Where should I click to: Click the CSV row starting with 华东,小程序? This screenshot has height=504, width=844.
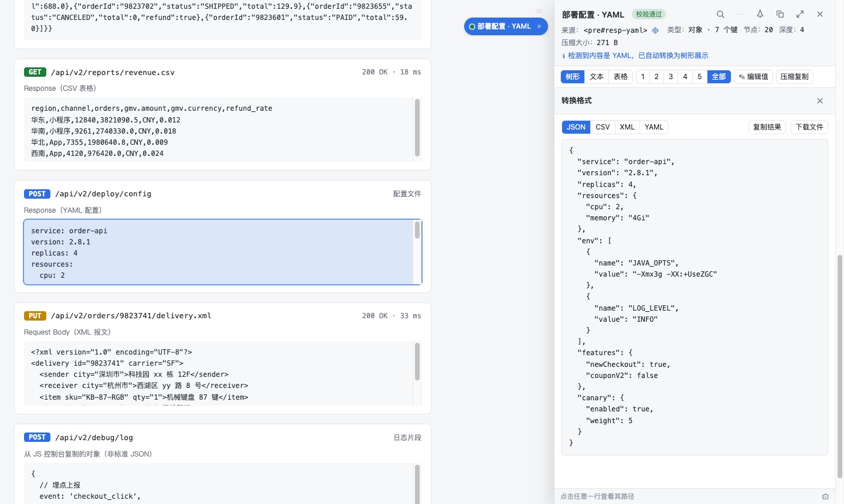[105, 120]
